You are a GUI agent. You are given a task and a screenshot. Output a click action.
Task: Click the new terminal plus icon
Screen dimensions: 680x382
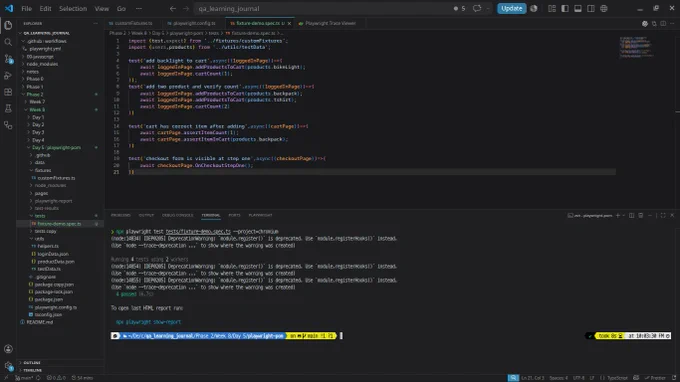(x=618, y=215)
